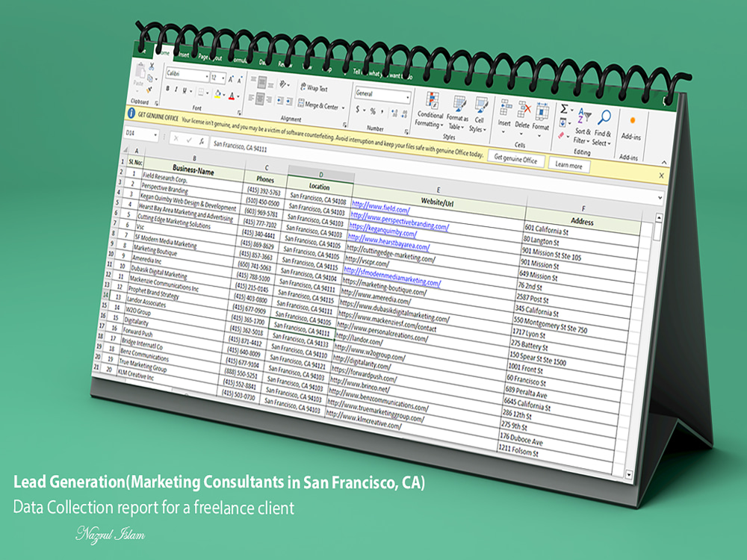Toggle Bold formatting
747x560 pixels.
pos(167,89)
